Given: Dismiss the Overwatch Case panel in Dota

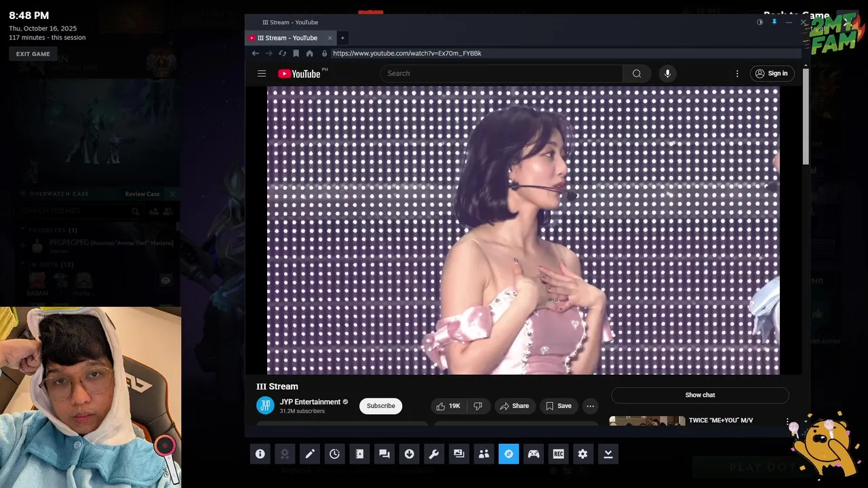Looking at the screenshot, I should tap(172, 194).
